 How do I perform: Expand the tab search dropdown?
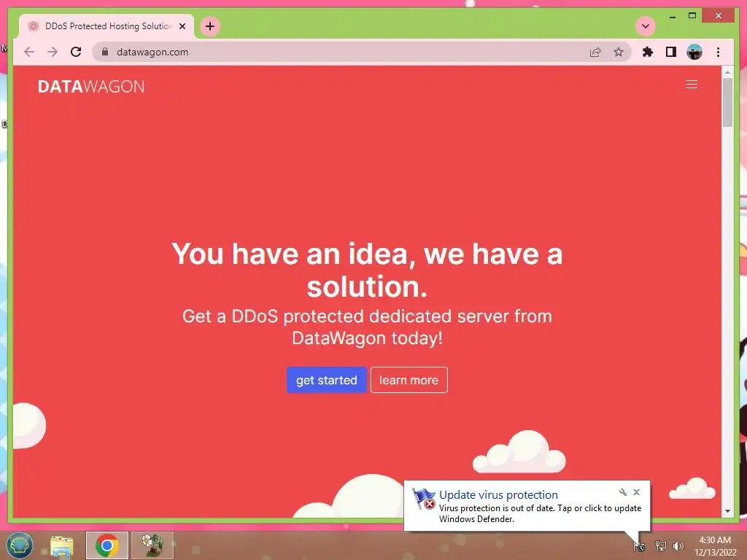coord(646,26)
